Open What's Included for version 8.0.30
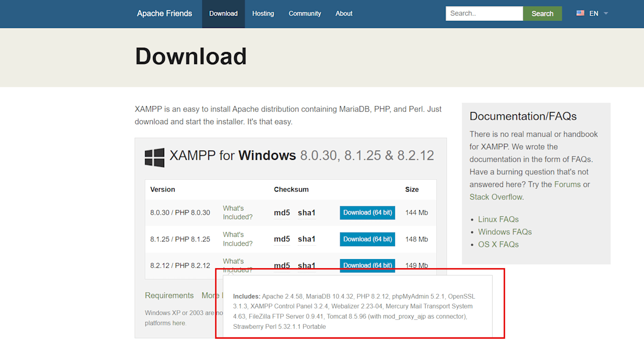The height and width of the screenshot is (339, 644). [x=238, y=212]
